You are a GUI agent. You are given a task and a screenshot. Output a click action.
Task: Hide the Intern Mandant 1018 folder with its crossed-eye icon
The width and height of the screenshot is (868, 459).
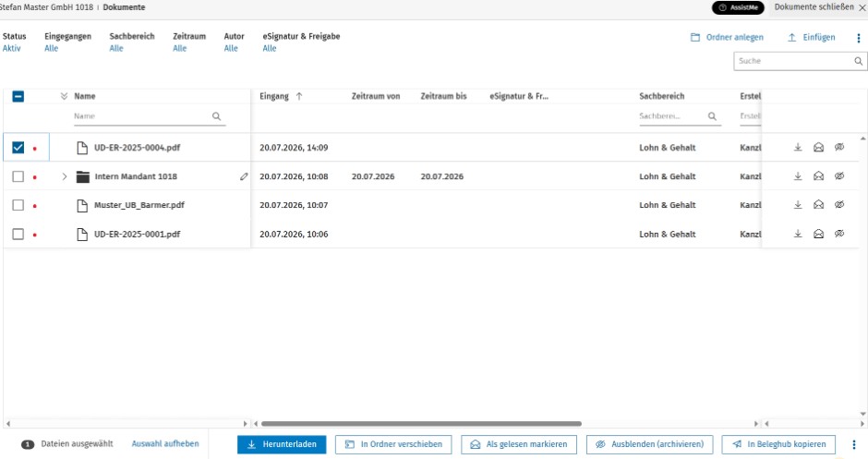point(839,176)
